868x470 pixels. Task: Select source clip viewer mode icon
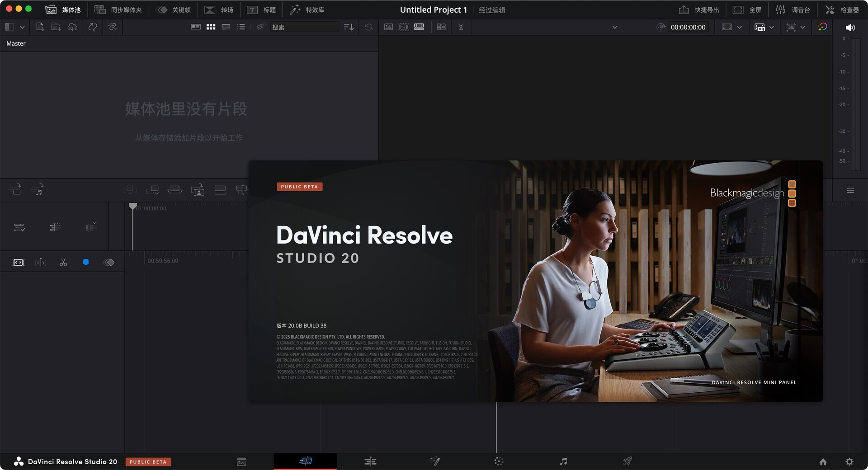pos(388,27)
